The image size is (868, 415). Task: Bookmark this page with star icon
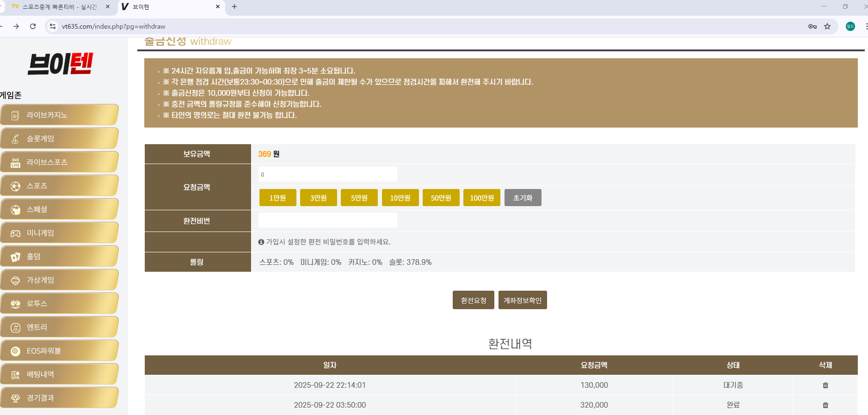point(827,26)
